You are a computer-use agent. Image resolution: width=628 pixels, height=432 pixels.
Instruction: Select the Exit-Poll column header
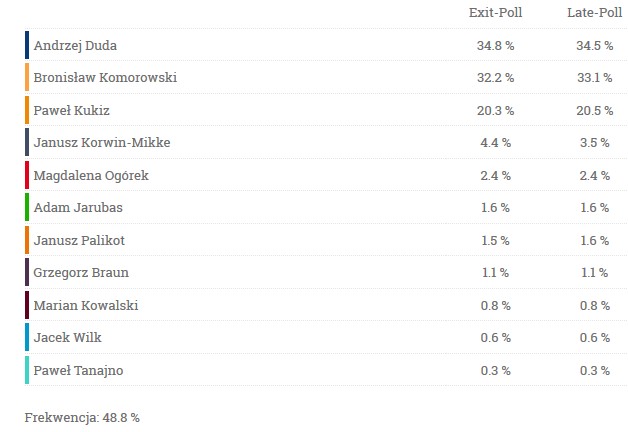495,12
